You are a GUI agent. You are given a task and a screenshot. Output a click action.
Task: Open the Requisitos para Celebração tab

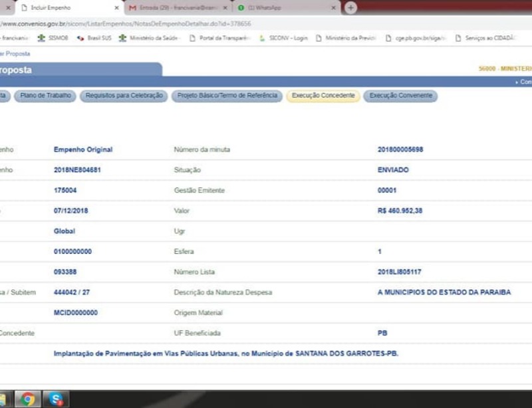tap(124, 96)
